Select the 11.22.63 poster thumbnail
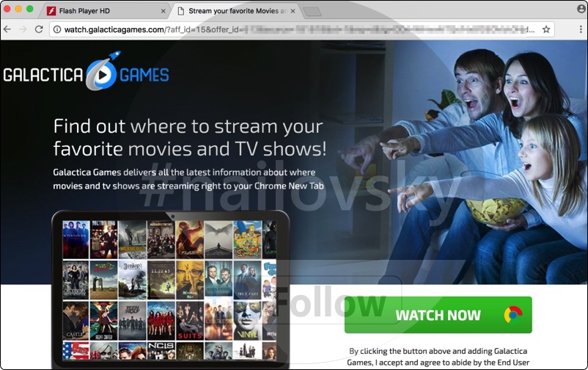The image size is (588, 370). (161, 280)
